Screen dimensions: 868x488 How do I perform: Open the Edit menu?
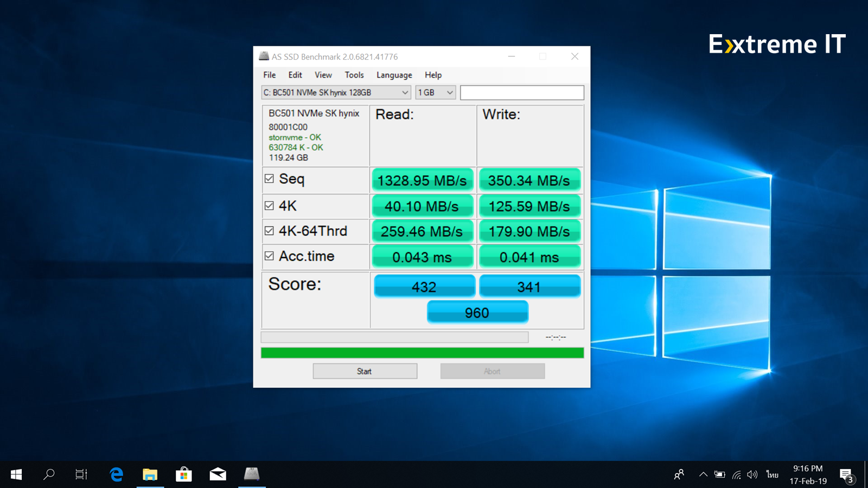pos(295,75)
